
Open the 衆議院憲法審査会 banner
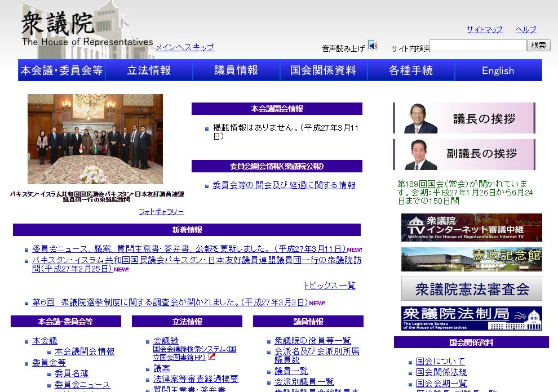(472, 289)
